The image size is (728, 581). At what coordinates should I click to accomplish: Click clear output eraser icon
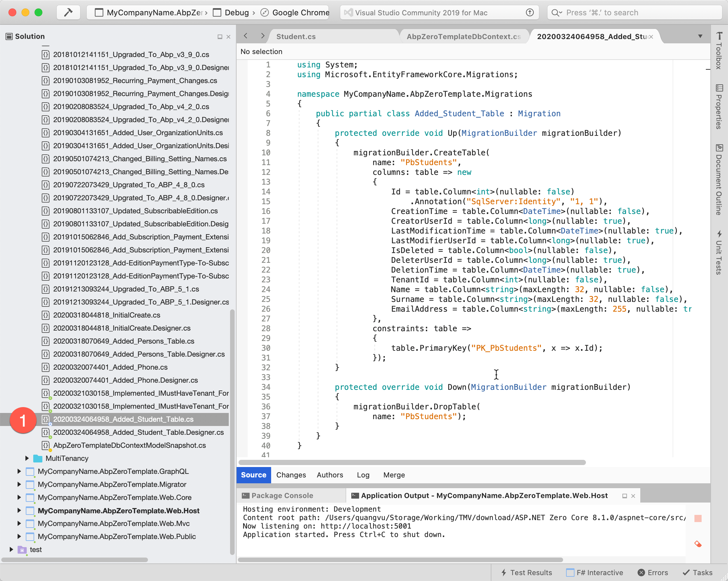coord(698,544)
